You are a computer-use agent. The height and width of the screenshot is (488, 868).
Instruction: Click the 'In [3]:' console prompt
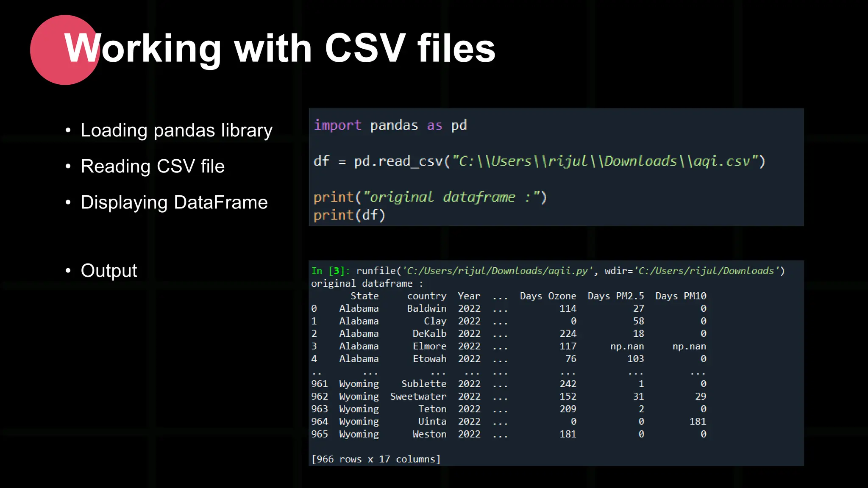tap(331, 271)
